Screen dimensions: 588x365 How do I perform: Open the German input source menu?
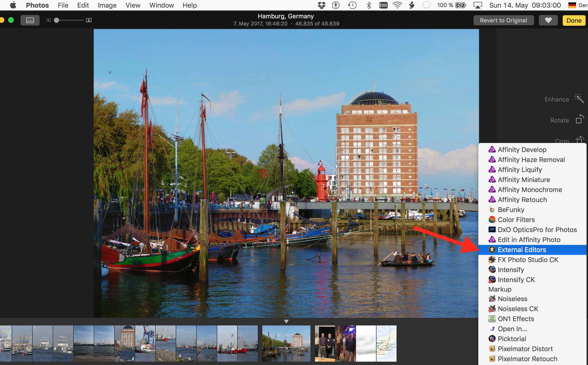point(572,5)
